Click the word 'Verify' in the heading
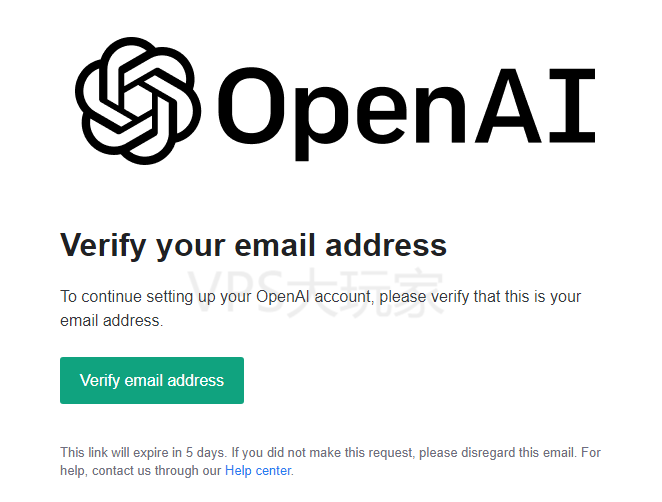This screenshot has height=502, width=662. click(103, 245)
